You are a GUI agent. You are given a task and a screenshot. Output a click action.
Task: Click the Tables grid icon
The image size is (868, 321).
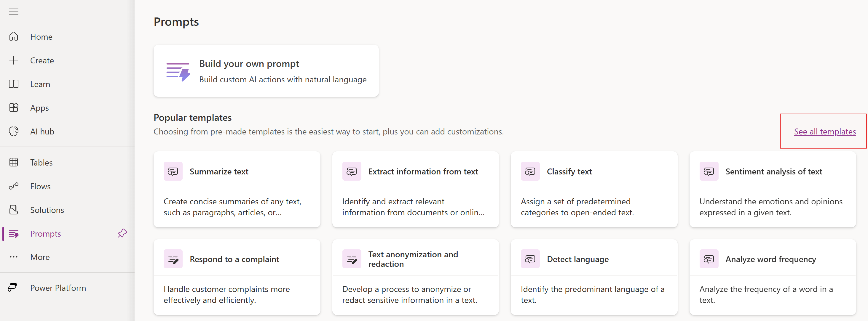click(13, 162)
